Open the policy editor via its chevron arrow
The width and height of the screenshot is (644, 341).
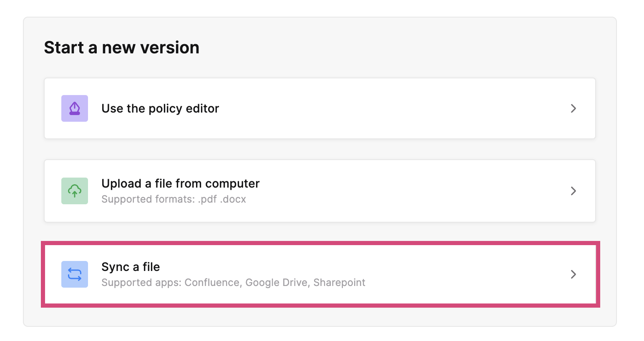tap(574, 108)
